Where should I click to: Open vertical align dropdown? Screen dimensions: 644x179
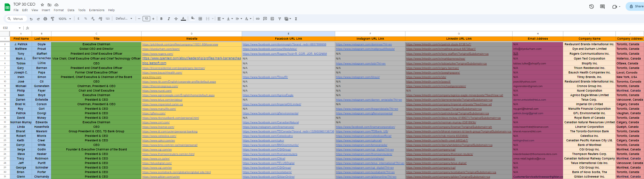coord(230,19)
